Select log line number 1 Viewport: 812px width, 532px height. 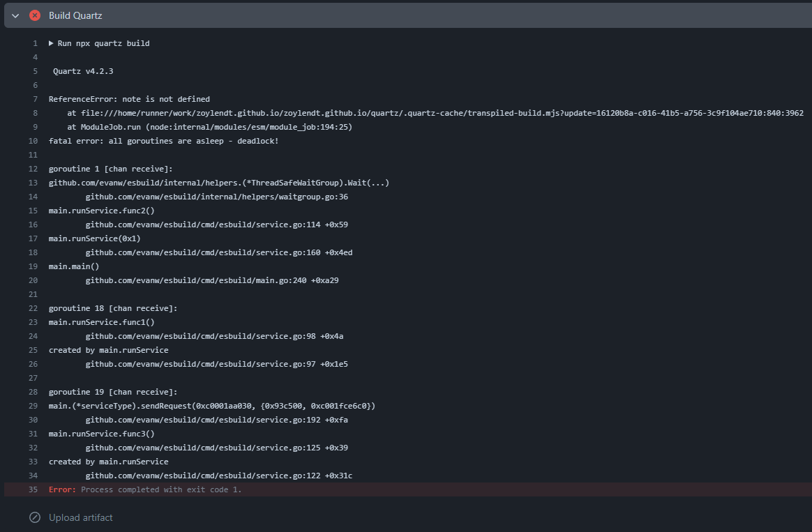(x=35, y=43)
